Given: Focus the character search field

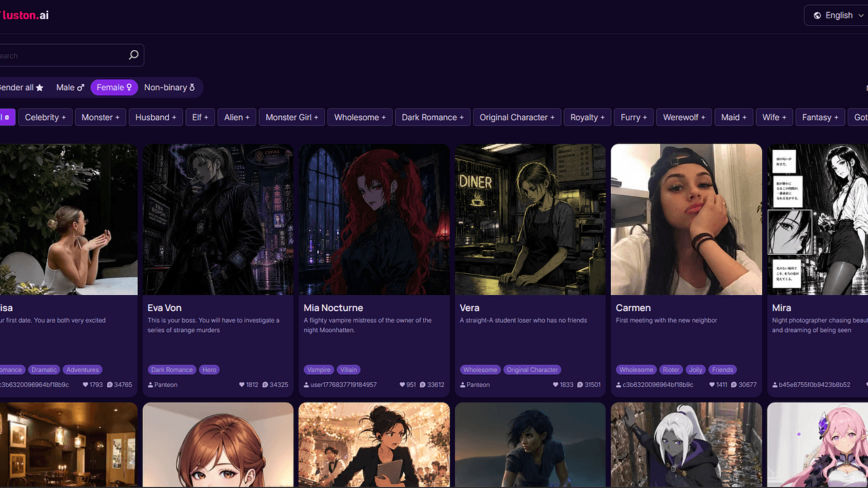Looking at the screenshot, I should tap(71, 56).
